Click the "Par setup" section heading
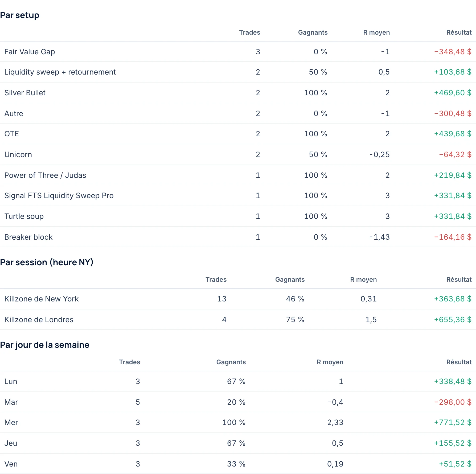The width and height of the screenshot is (476, 474). tap(20, 15)
